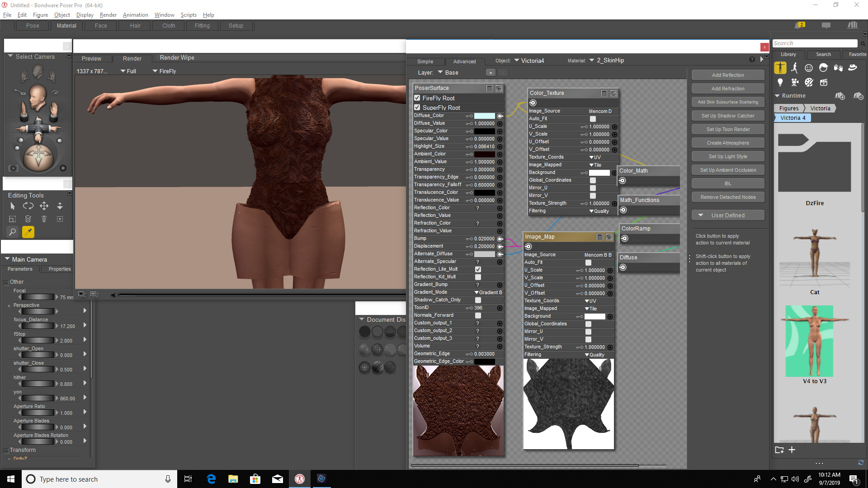Image resolution: width=868 pixels, height=488 pixels.
Task: Click the add runtime library icon
Action: tap(840, 96)
